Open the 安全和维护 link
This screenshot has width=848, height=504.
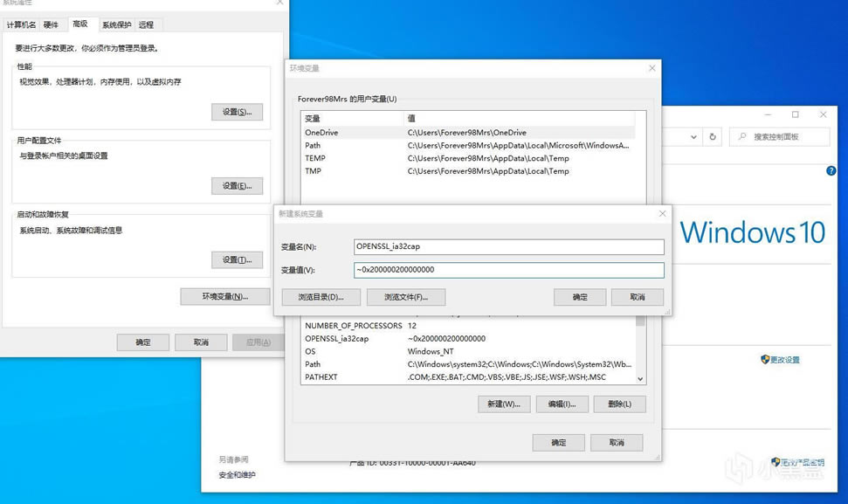[x=237, y=475]
